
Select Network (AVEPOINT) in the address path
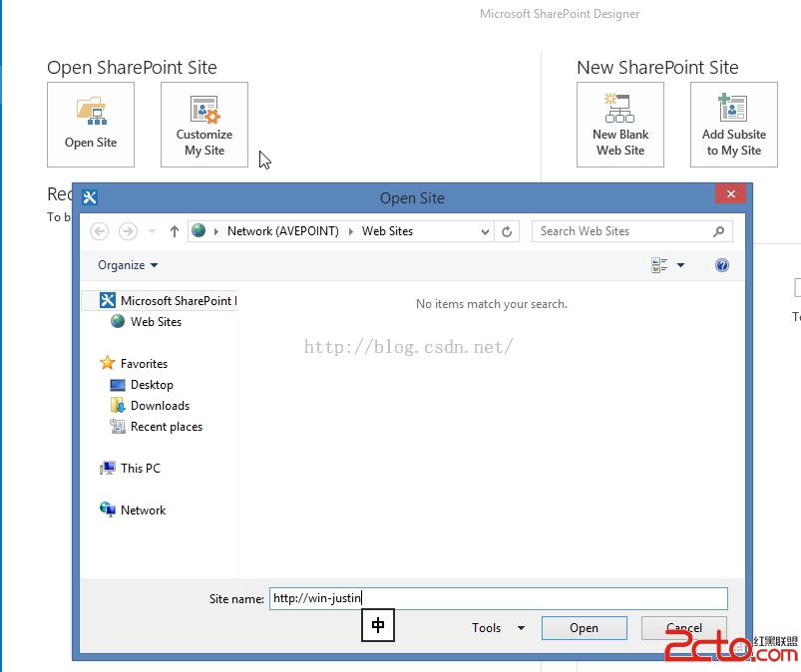283,231
